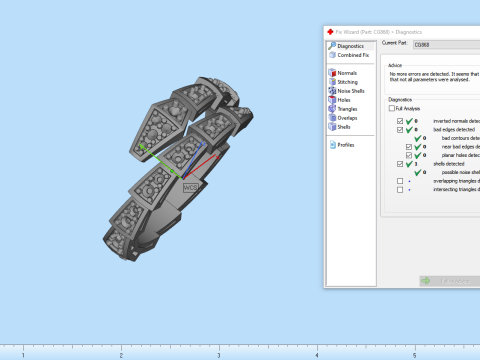Image resolution: width=480 pixels, height=360 pixels.
Task: Click the red Fix Wizard title icon
Action: tap(330, 32)
